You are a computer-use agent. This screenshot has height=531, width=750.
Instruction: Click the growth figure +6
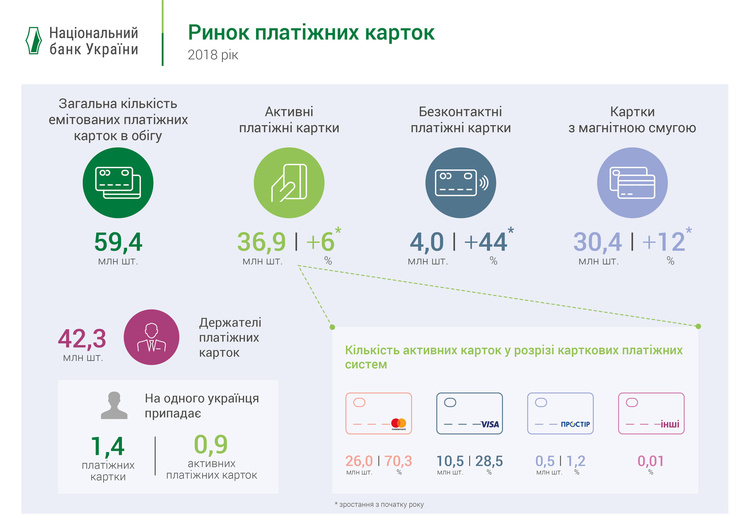tap(320, 242)
